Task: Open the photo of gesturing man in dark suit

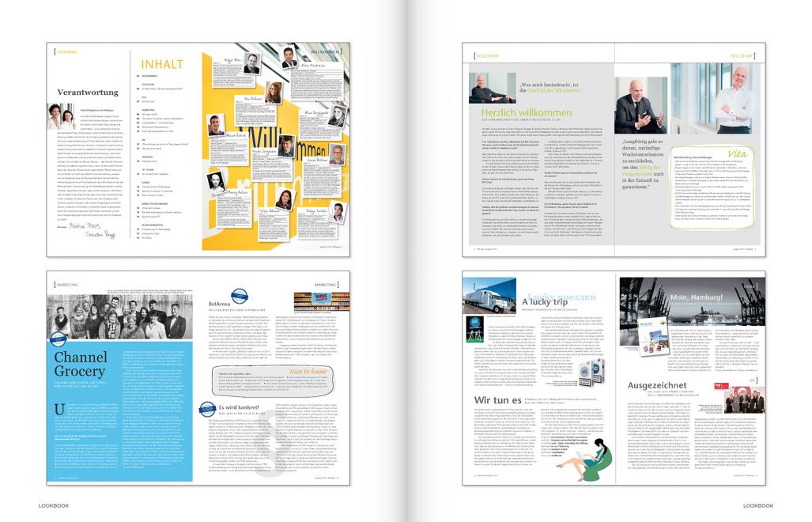Action: click(x=640, y=106)
